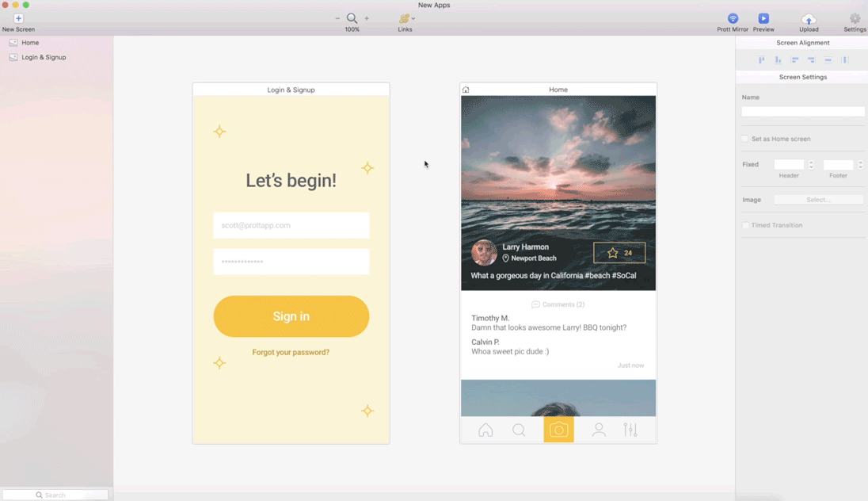The image size is (868, 501).
Task: Expand the Links dropdown arrow
Action: (413, 19)
